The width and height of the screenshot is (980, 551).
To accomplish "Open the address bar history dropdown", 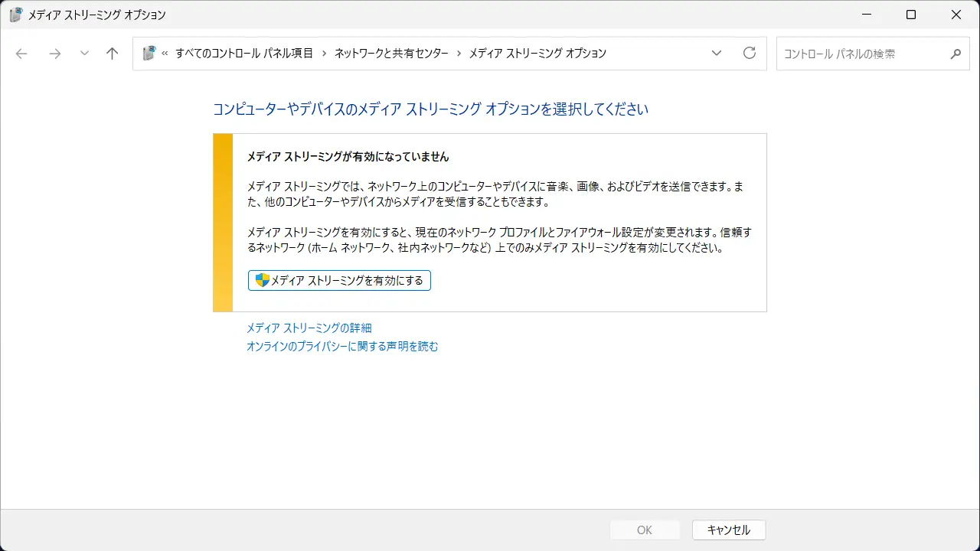I will pos(717,54).
